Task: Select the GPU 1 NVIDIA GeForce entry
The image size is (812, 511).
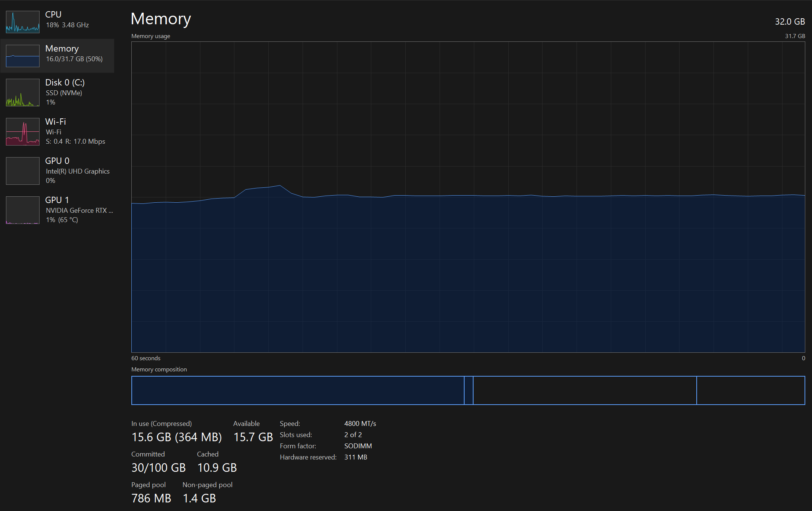Action: tap(79, 211)
